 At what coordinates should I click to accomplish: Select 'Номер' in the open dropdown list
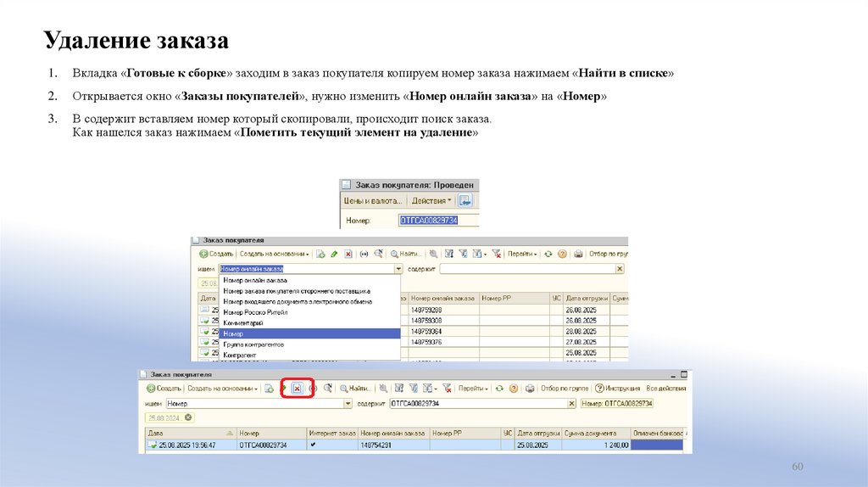[x=310, y=333]
